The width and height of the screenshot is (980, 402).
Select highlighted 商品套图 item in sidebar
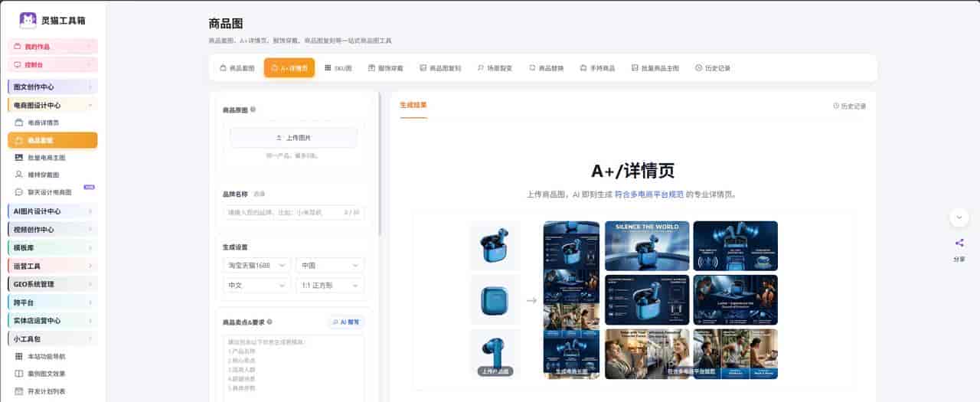(x=53, y=140)
